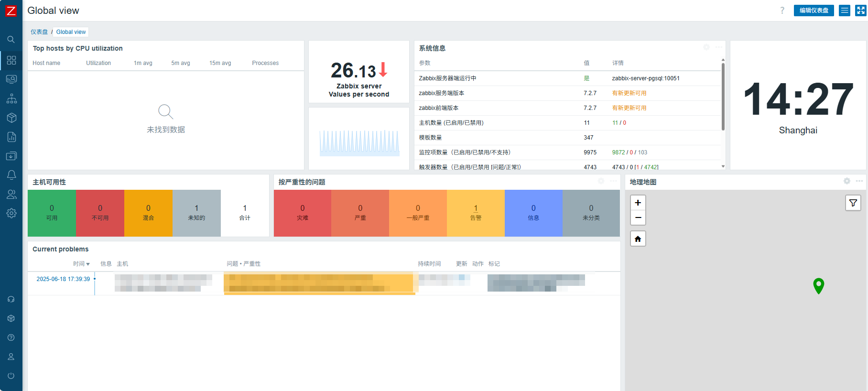Click the available hosts green tile
868x391 pixels.
tap(52, 213)
